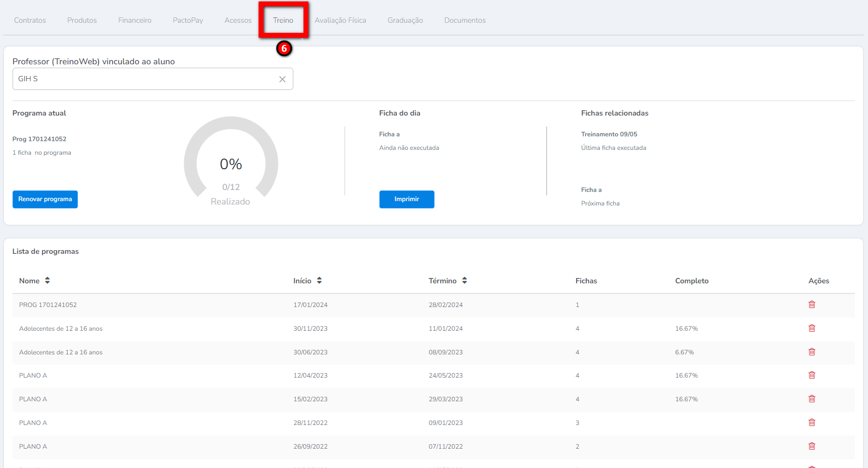Clear the linked professor GIH S
This screenshot has width=868, height=468.
coord(282,79)
